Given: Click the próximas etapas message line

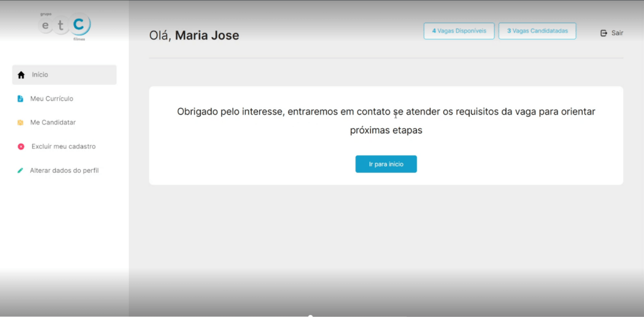Looking at the screenshot, I should [386, 131].
